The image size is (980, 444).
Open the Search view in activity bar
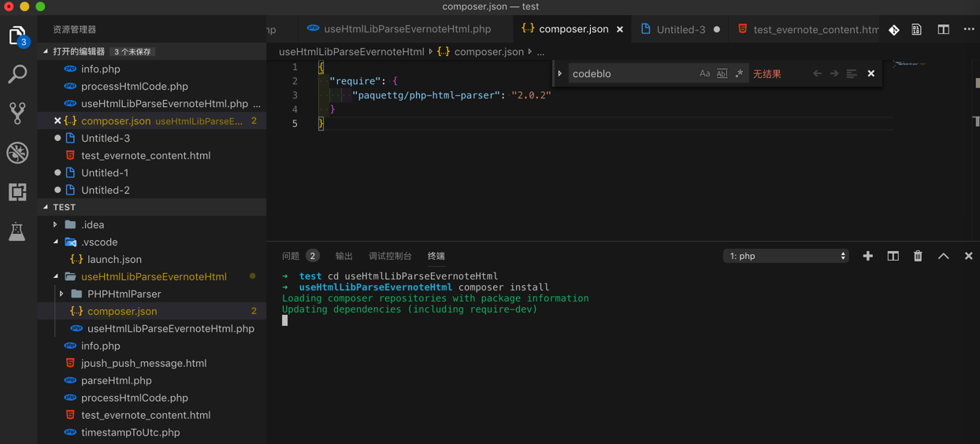tap(17, 74)
